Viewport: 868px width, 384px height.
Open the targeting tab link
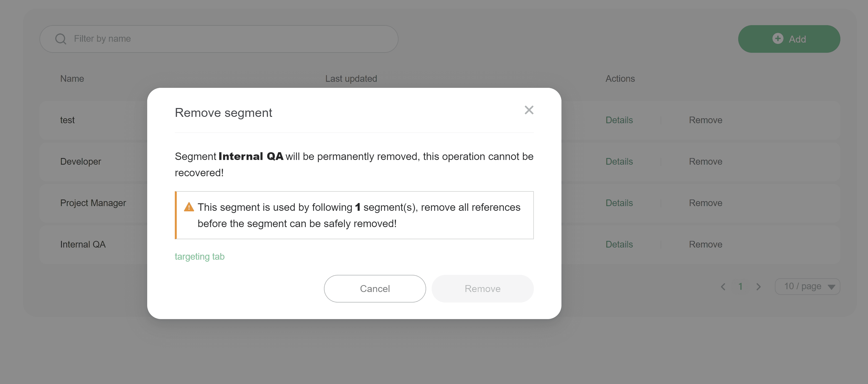click(x=199, y=257)
